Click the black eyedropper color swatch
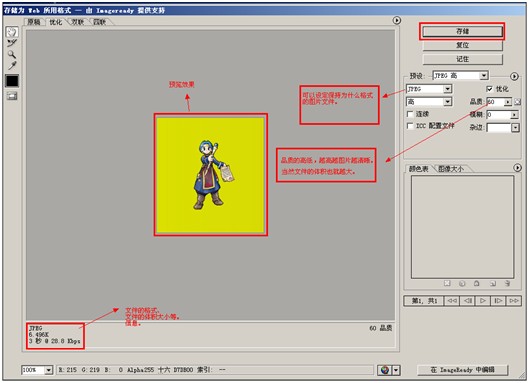This screenshot has width=529, height=383. point(12,81)
